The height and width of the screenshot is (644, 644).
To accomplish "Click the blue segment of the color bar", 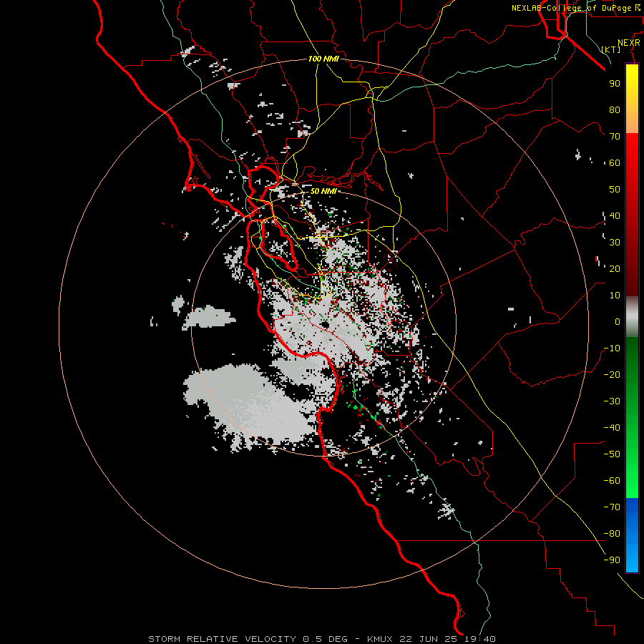I will click(x=632, y=534).
